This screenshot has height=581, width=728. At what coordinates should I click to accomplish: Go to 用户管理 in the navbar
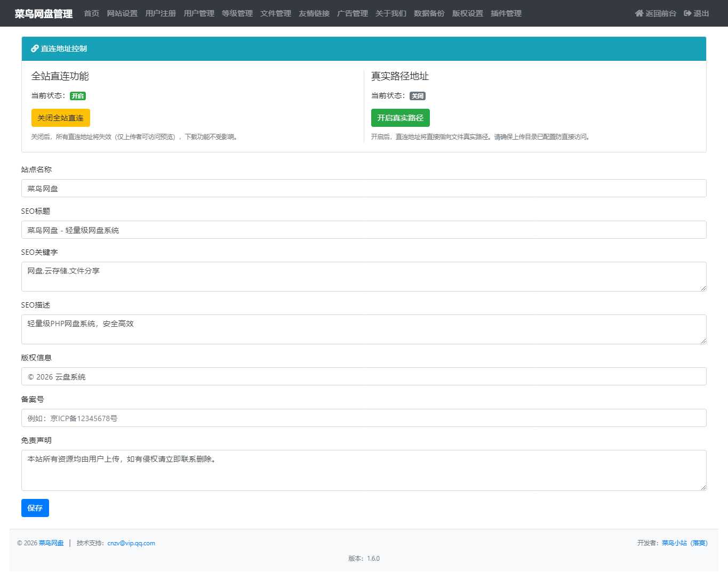click(x=199, y=13)
